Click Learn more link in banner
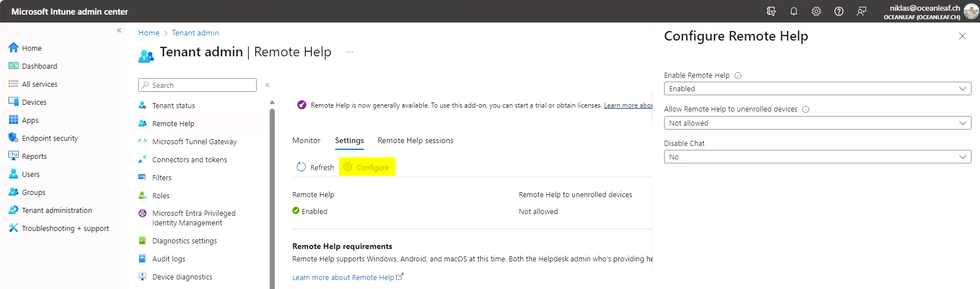980x289 pixels. [x=628, y=105]
